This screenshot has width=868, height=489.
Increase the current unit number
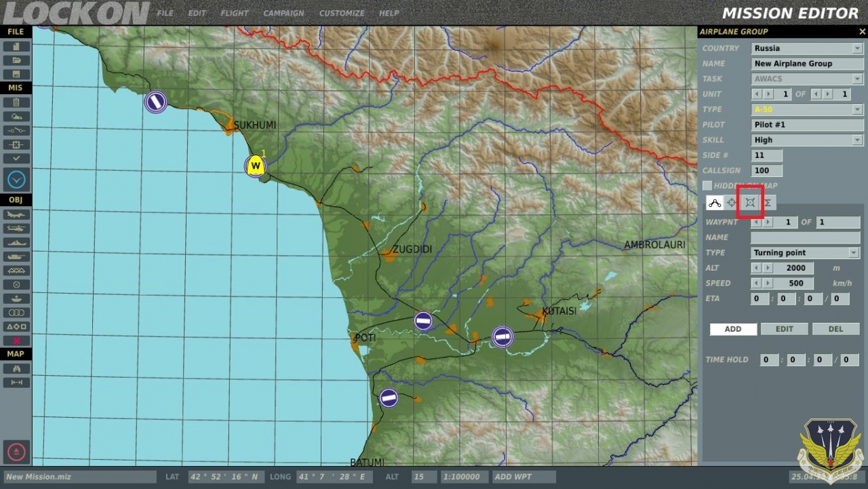pos(768,94)
